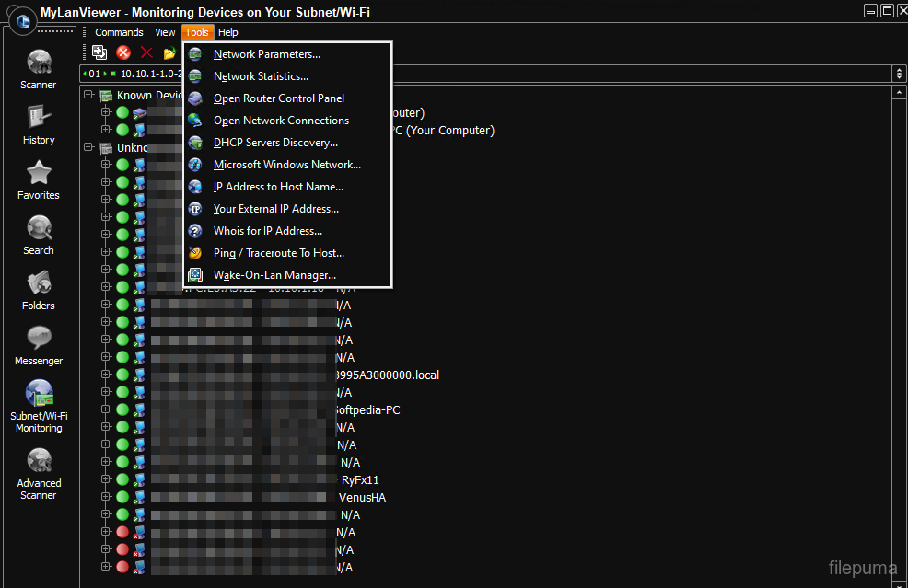Choose Ping / Traceroute To Host menu entry
This screenshot has width=908, height=588.
coord(278,253)
